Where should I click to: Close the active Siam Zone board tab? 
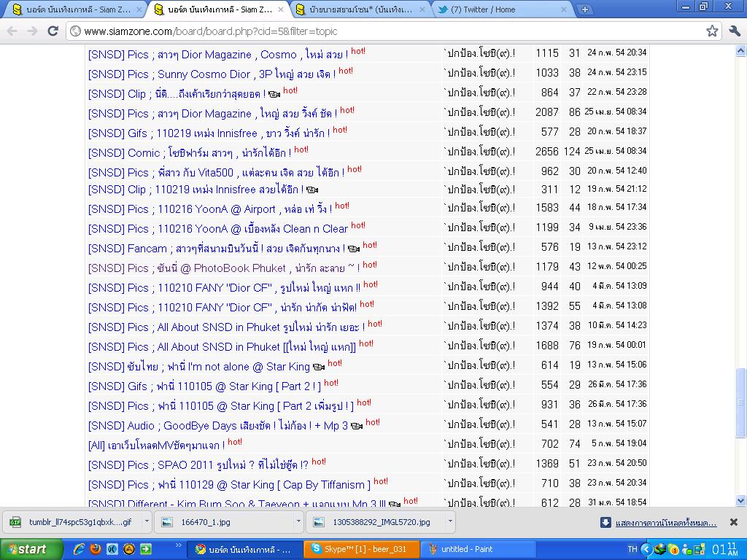[x=281, y=9]
